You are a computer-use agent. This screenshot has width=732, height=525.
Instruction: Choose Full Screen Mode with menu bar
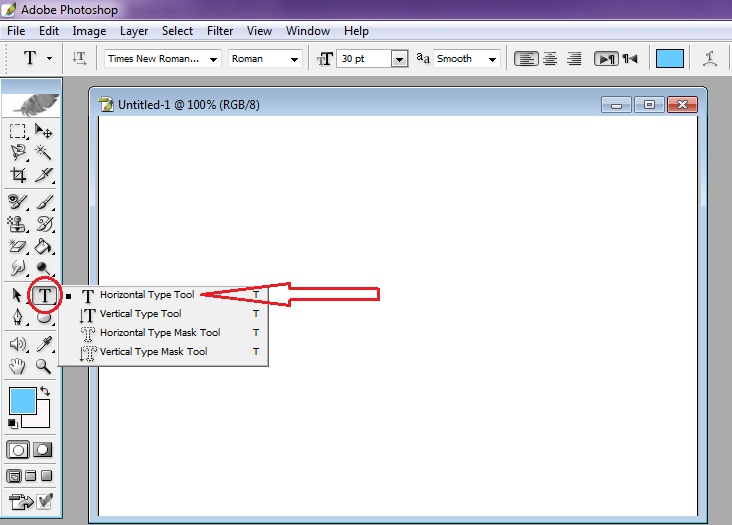[x=31, y=476]
